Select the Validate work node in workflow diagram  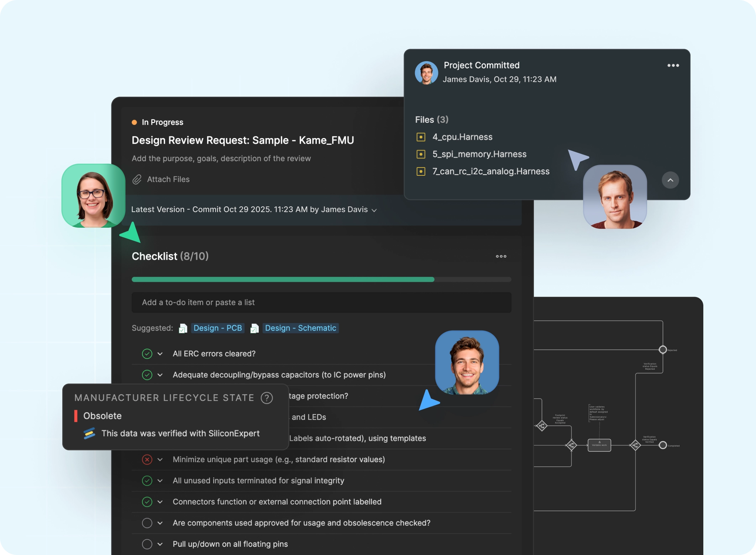[x=599, y=445]
